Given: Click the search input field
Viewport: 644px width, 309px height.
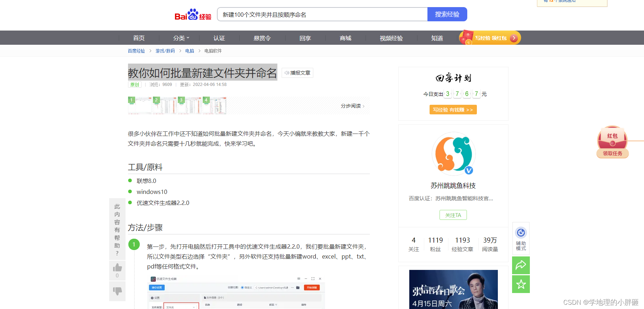Looking at the screenshot, I should pyautogui.click(x=322, y=15).
